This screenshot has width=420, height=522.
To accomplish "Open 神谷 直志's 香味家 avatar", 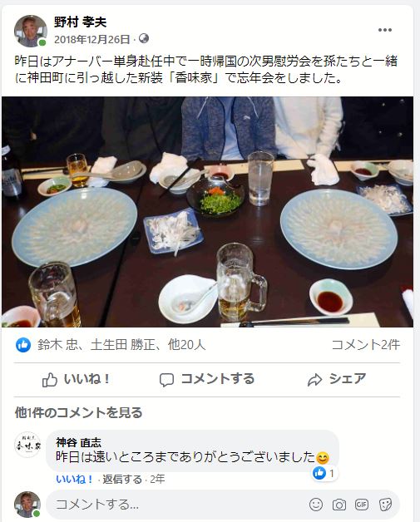I will (27, 445).
